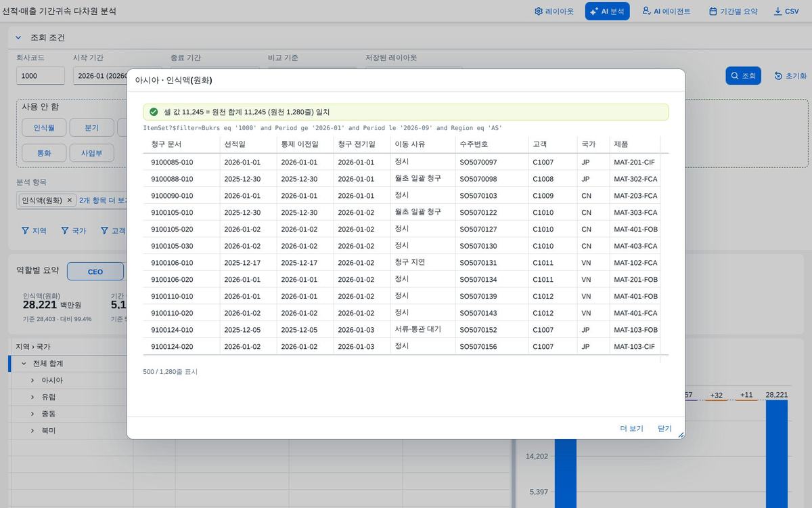
Task: Select the CEO role tab
Action: pyautogui.click(x=95, y=272)
